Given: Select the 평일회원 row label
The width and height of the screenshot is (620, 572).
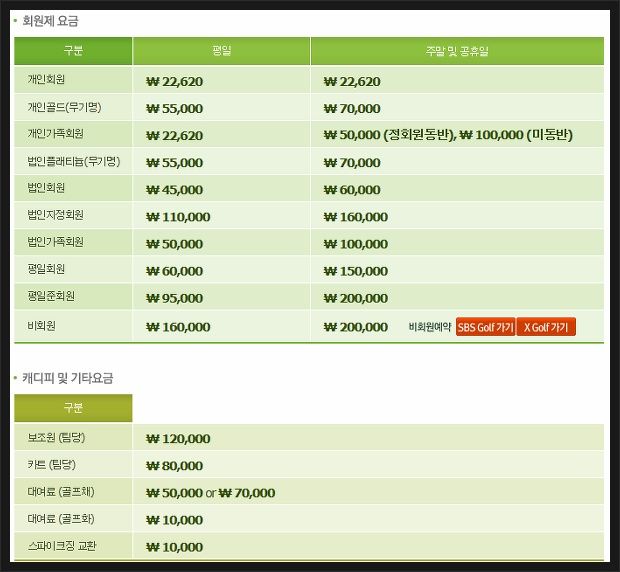Looking at the screenshot, I should tap(46, 269).
